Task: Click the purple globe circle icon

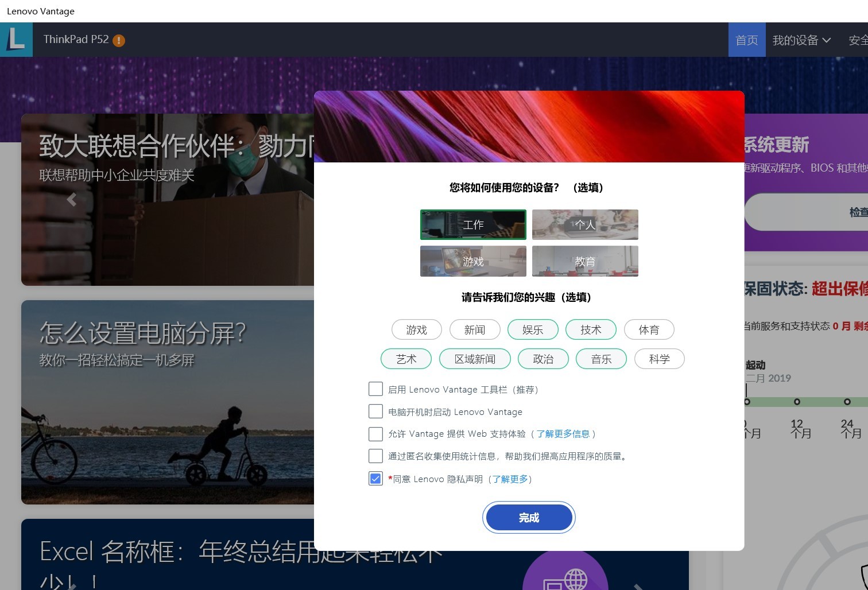Action: [565, 571]
